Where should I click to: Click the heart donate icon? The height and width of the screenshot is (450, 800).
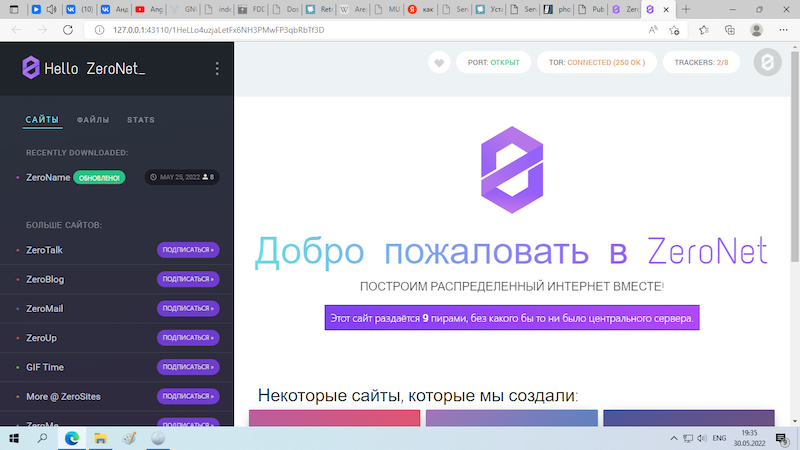click(438, 63)
